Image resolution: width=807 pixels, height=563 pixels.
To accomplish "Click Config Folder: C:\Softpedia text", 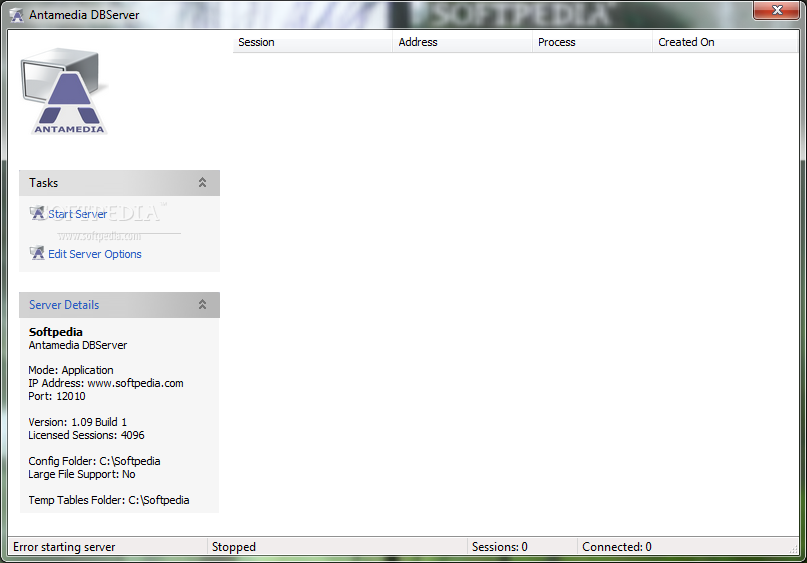I will pyautogui.click(x=94, y=461).
